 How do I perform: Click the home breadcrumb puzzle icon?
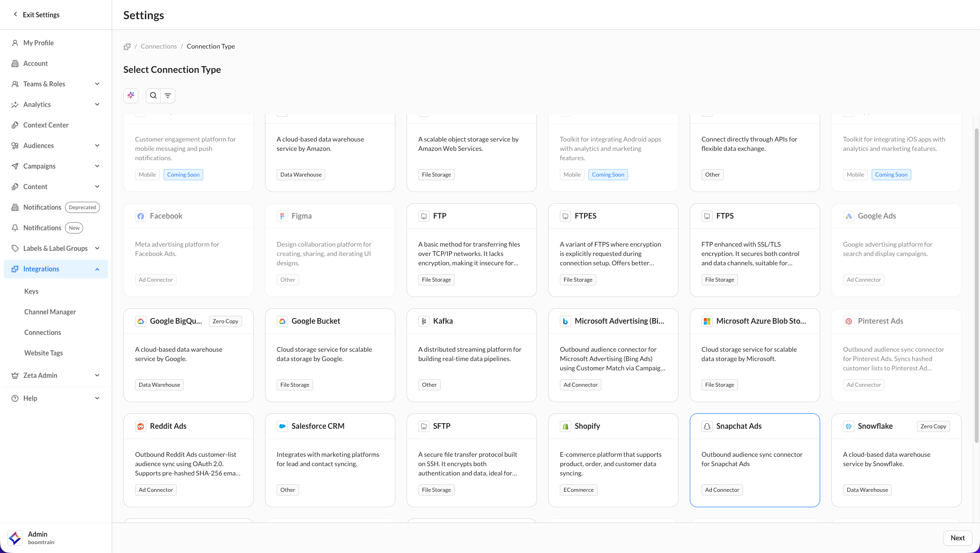[127, 46]
